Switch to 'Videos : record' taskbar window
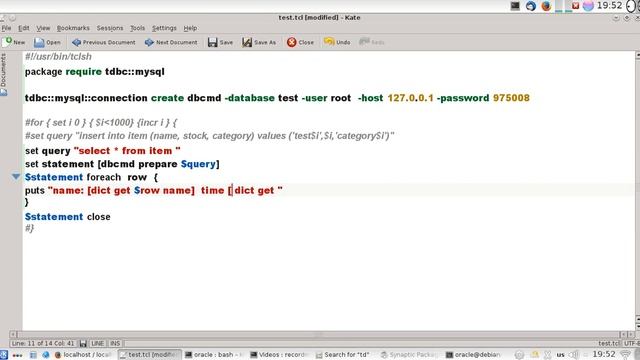Screen dimensions: 640x360 279,355
